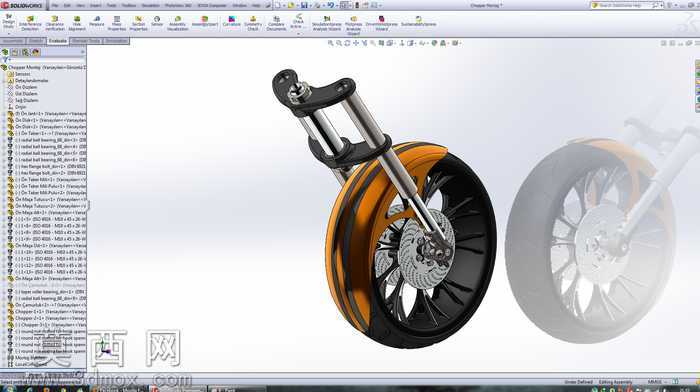The height and width of the screenshot is (392, 700).
Task: Click the Undo icon in quick access bar
Action: tap(330, 5)
